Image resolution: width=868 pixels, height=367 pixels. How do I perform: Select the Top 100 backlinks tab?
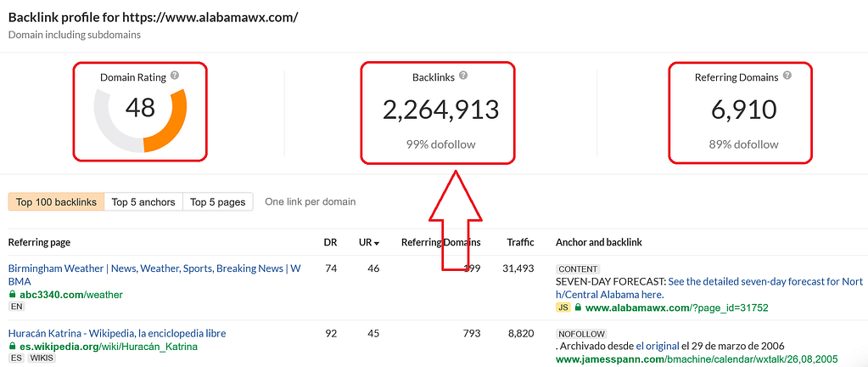point(56,202)
